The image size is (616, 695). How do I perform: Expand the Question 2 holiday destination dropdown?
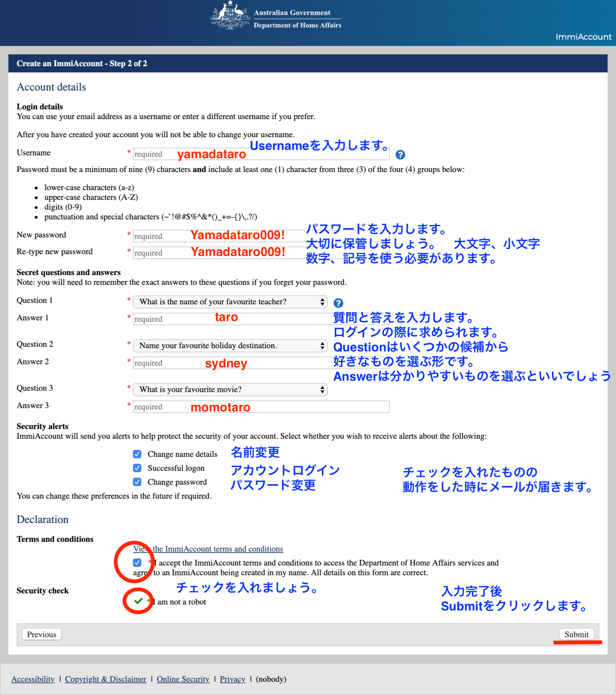[230, 346]
